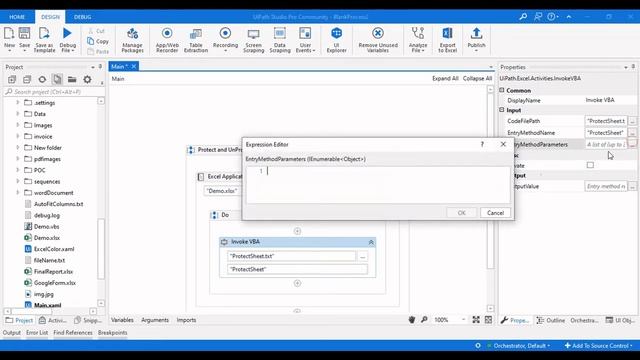
Task: Expand the Data folder node
Action: (x=18, y=114)
